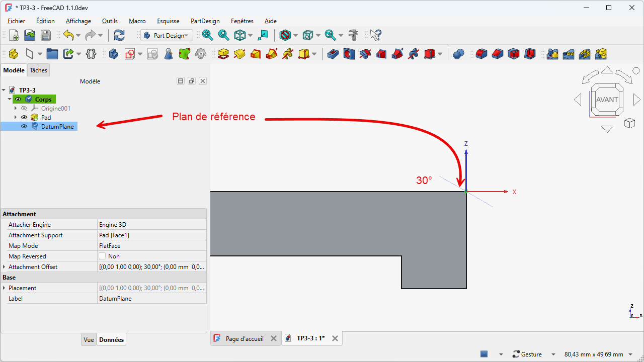Expand the Origine001 tree node
The height and width of the screenshot is (362, 644).
pos(16,109)
